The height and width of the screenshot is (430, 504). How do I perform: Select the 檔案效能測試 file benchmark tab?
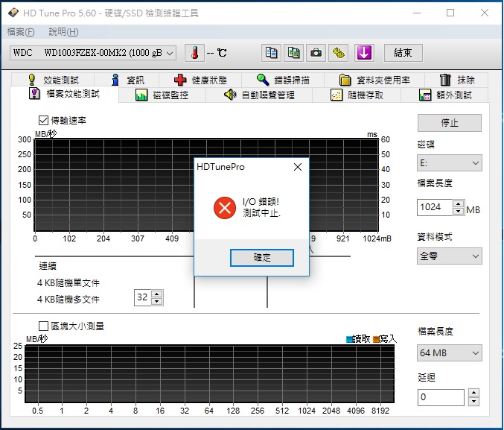65,94
